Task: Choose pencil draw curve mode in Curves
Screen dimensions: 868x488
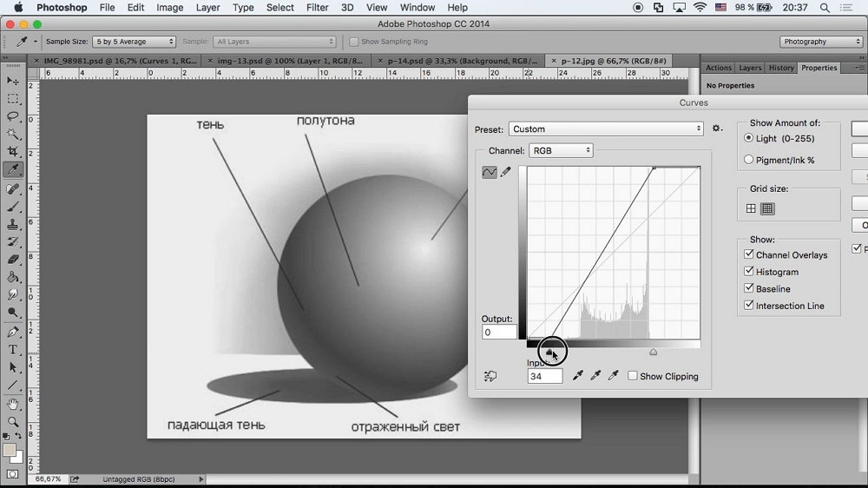Action: click(505, 172)
